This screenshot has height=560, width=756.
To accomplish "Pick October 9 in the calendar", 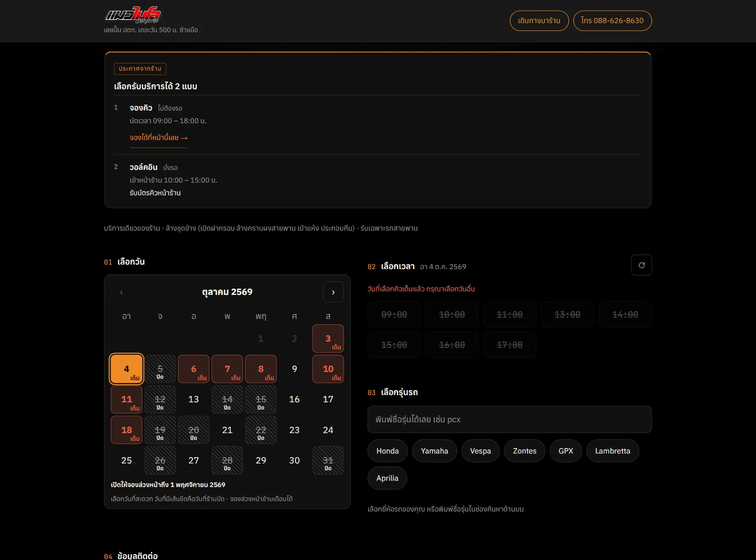I will [295, 369].
